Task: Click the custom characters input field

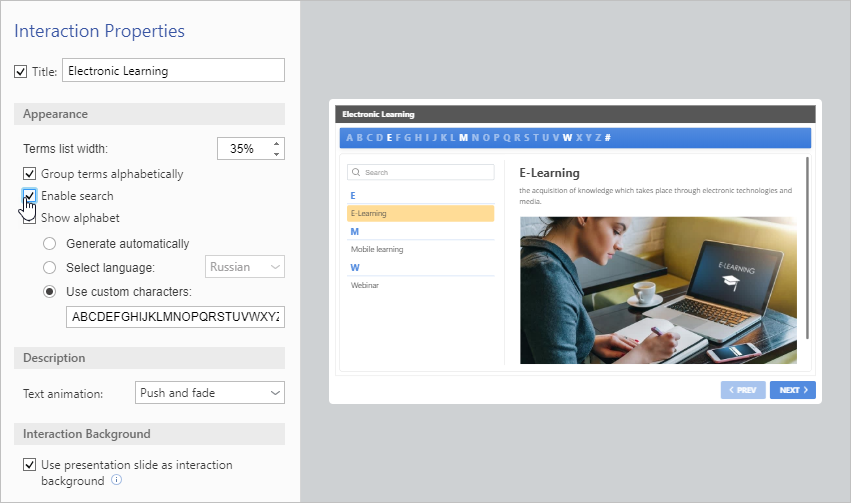Action: tap(175, 318)
